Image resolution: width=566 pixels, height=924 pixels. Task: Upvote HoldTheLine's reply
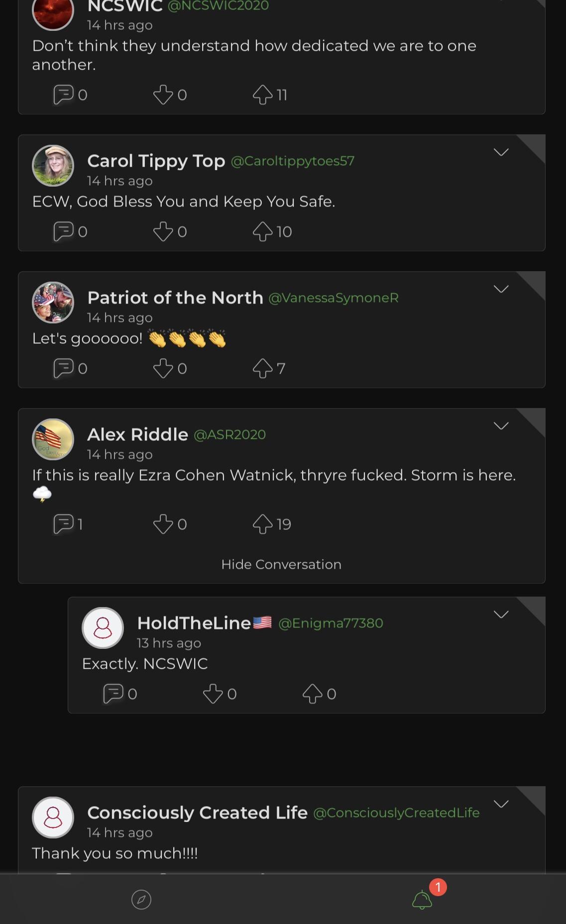click(312, 694)
